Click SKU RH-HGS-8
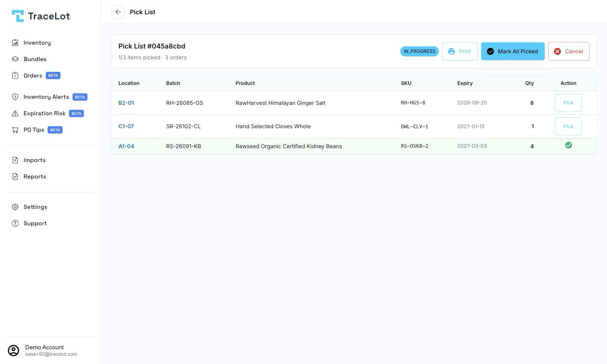 tap(413, 103)
